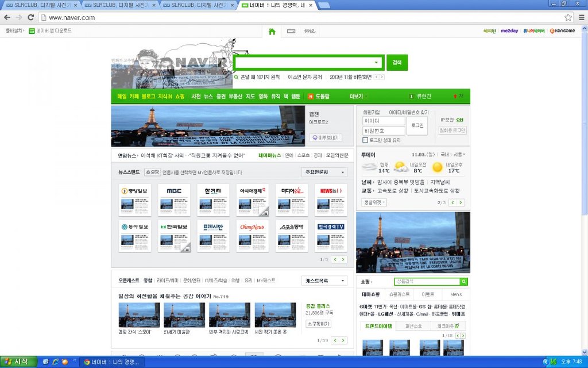
Task: Expand the 더보기 menu in green bar
Action: pyautogui.click(x=358, y=97)
